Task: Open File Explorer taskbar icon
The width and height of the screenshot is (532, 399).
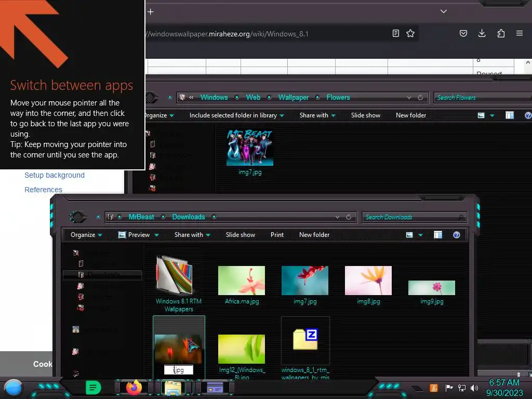Action: pyautogui.click(x=173, y=388)
